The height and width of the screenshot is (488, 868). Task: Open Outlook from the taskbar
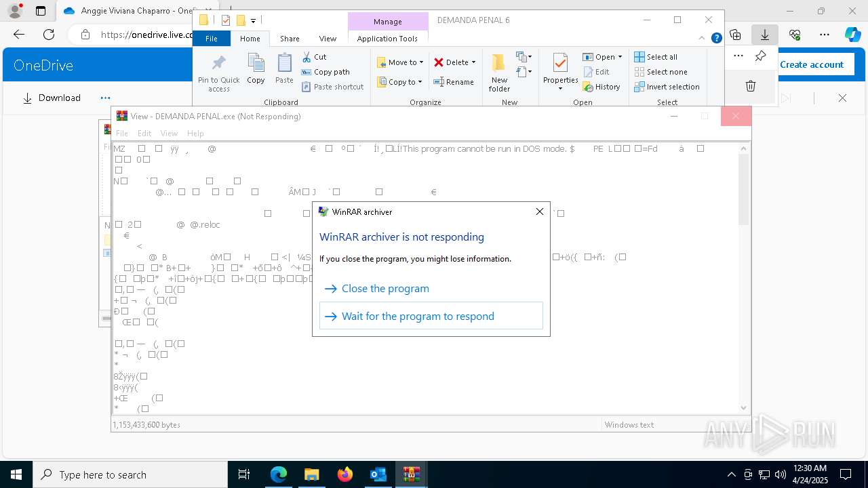[x=378, y=474]
